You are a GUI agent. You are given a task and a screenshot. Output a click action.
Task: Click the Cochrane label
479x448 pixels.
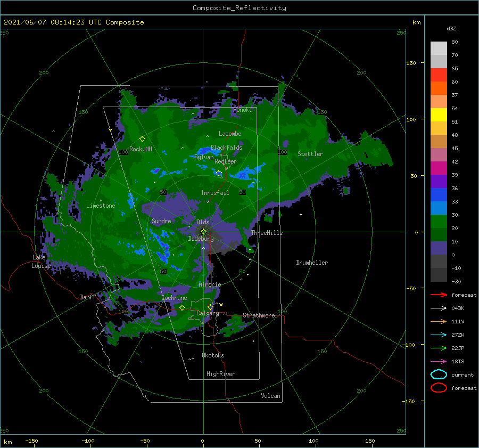(x=174, y=298)
